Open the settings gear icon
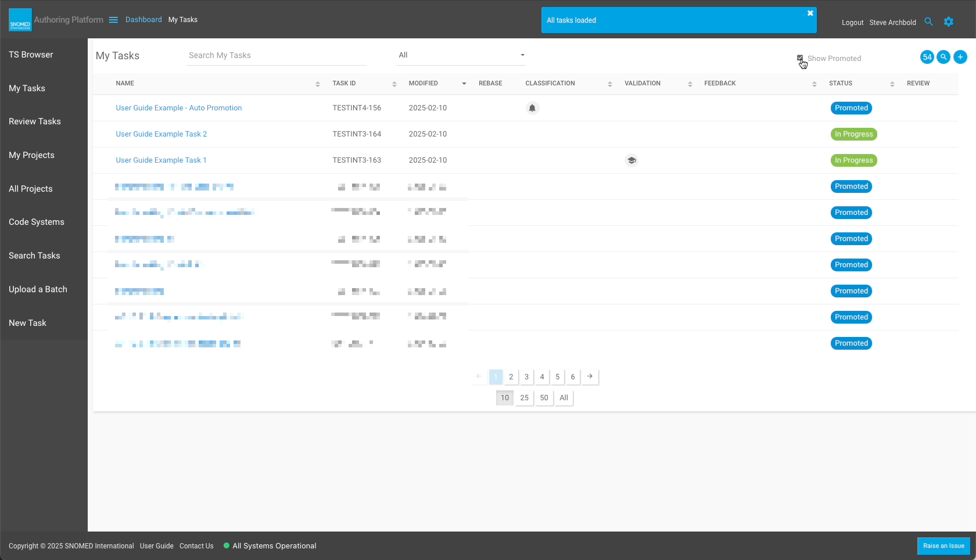This screenshot has height=560, width=976. click(949, 21)
